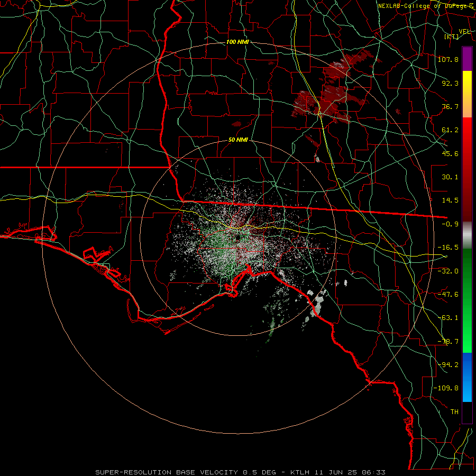This screenshot has height=476, width=476.
Task: Click the 100 NMI range ring label
Action: [x=237, y=42]
